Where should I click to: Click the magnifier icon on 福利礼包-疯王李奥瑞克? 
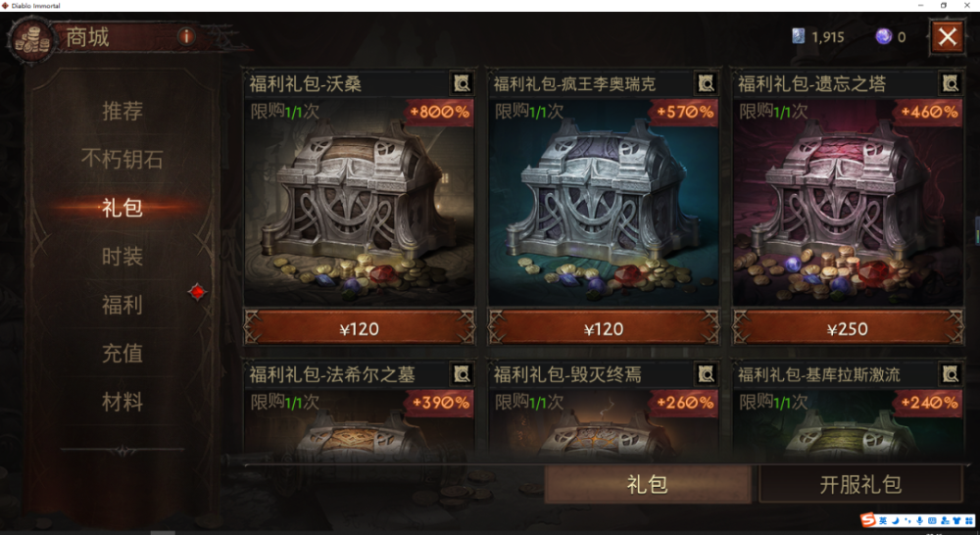707,83
